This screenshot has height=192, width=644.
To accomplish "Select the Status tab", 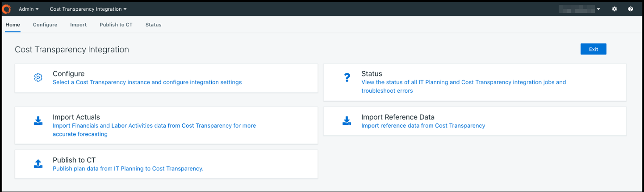I will pos(153,25).
